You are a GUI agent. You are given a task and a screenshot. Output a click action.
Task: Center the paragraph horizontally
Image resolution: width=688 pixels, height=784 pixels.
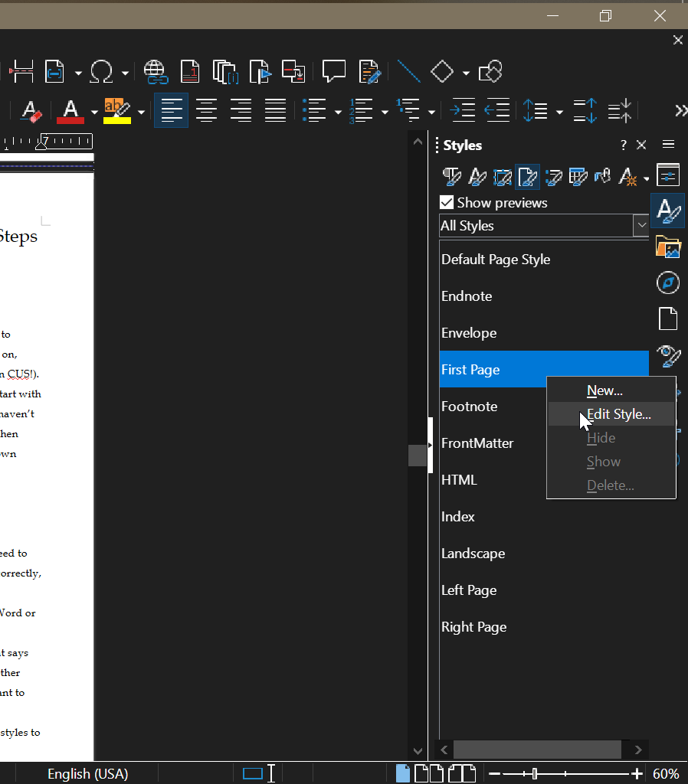pyautogui.click(x=206, y=110)
